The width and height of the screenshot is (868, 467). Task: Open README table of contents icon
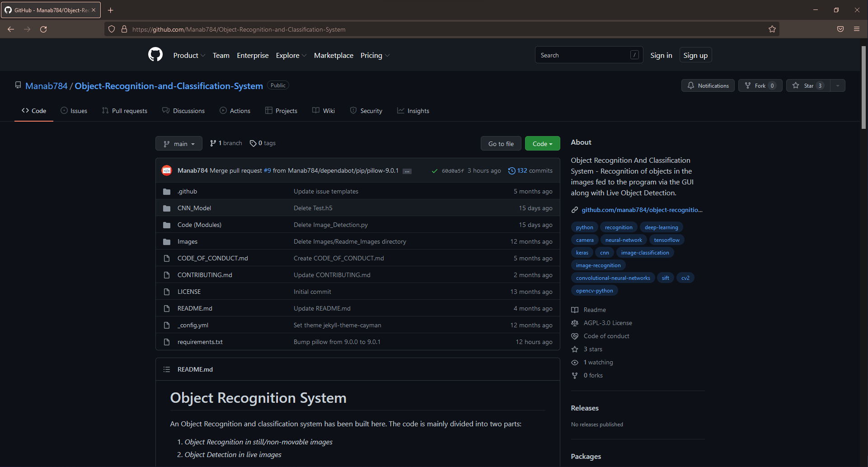[167, 369]
